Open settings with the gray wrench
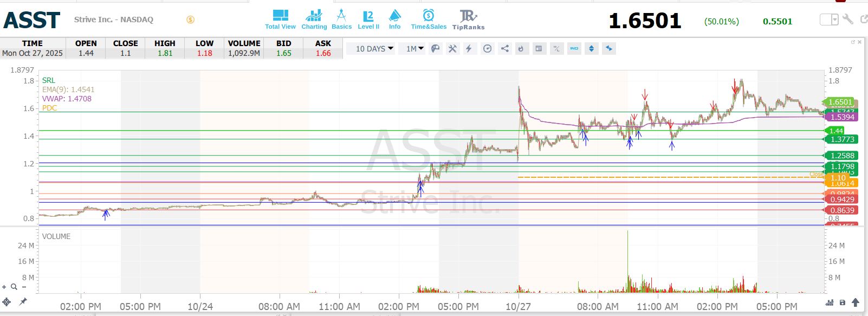 [x=848, y=20]
